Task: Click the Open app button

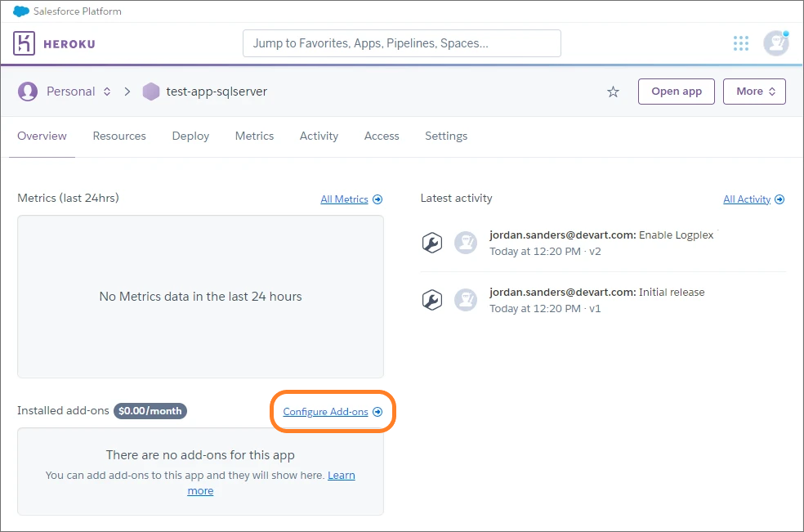Action: pos(677,92)
